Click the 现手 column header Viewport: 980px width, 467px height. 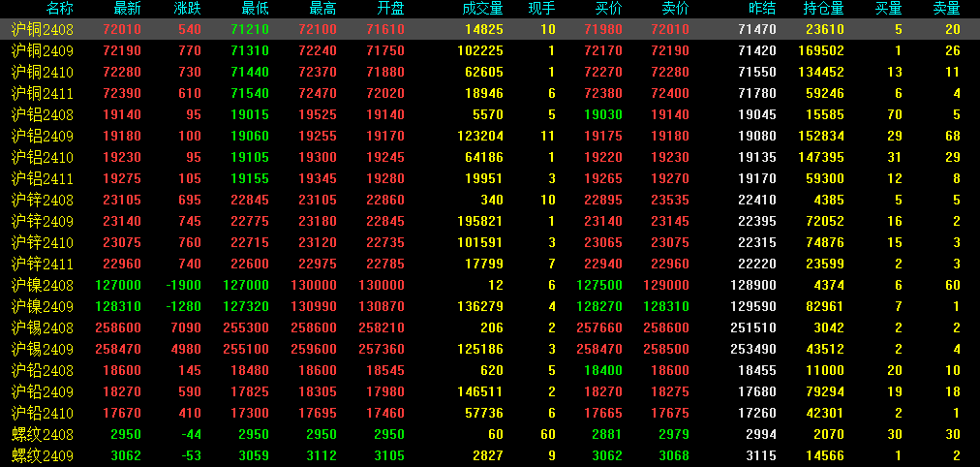(x=542, y=9)
